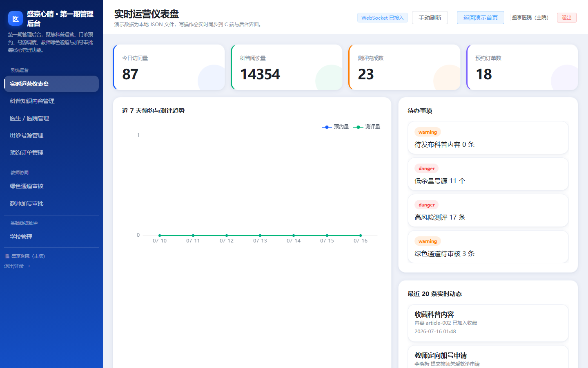Open 收藏科普内容 activity entry

[x=488, y=323]
